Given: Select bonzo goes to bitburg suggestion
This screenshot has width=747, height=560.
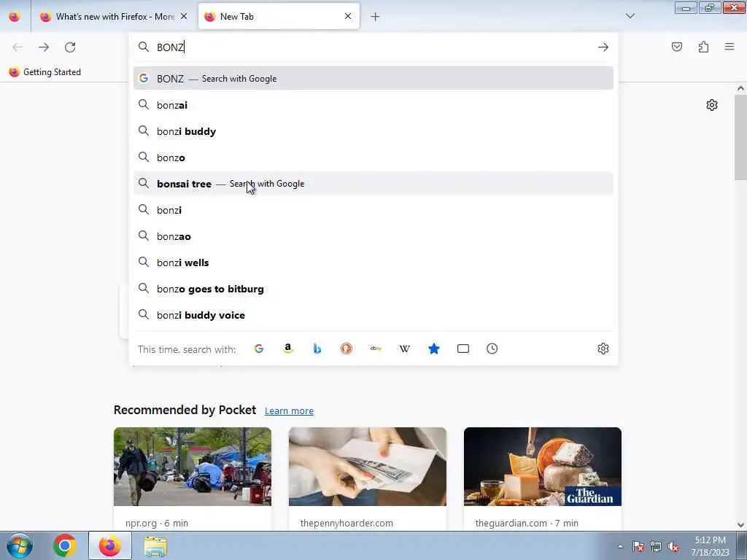Looking at the screenshot, I should (x=373, y=289).
